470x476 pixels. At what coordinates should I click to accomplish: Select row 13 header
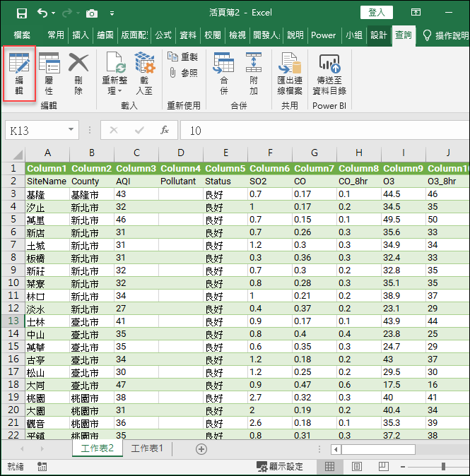tap(13, 321)
